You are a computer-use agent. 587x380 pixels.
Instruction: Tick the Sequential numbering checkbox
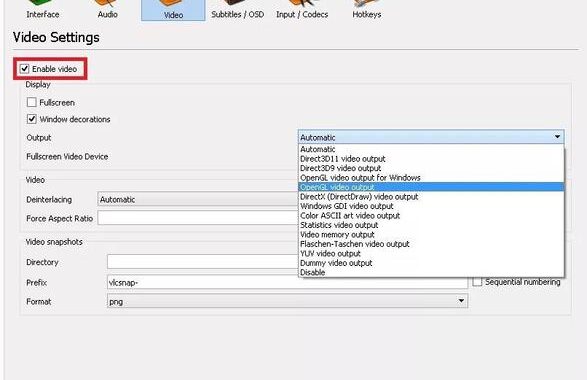point(477,282)
